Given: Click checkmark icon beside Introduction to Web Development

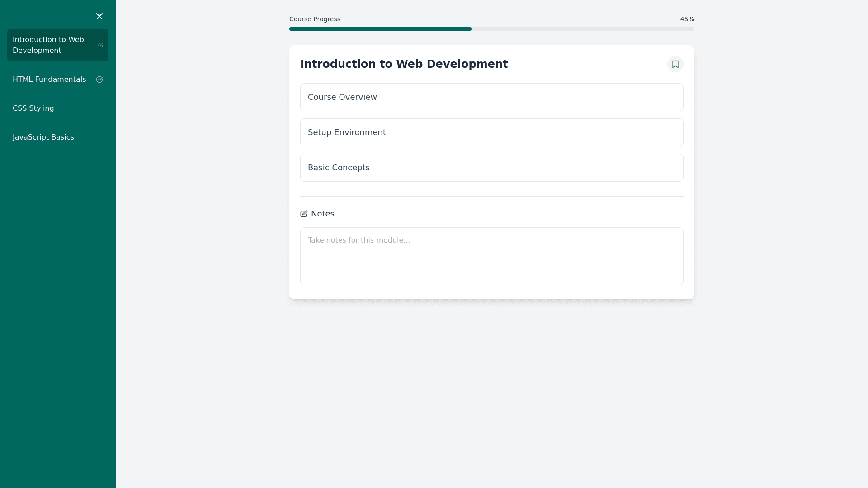Looking at the screenshot, I should pyautogui.click(x=101, y=45).
